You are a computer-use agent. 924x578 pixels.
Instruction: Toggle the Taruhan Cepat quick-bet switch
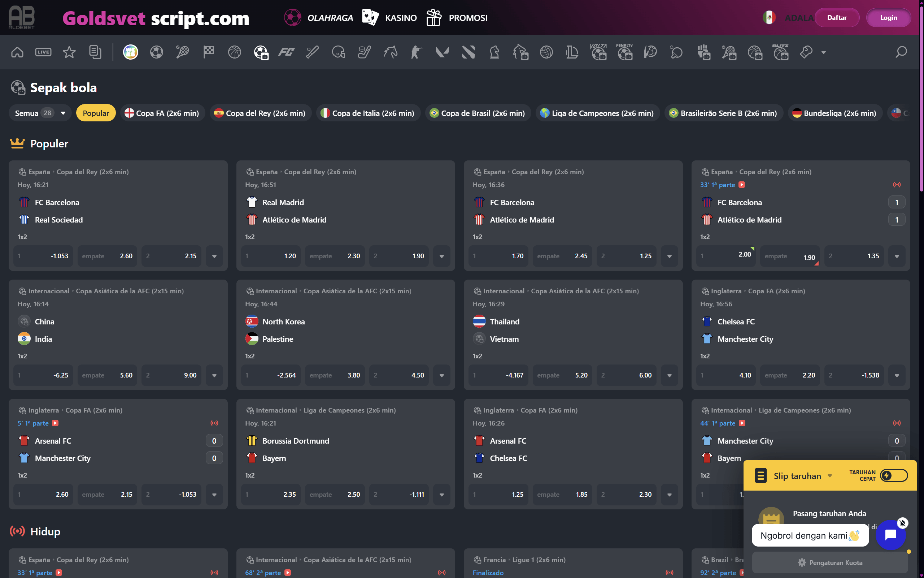[x=894, y=475]
